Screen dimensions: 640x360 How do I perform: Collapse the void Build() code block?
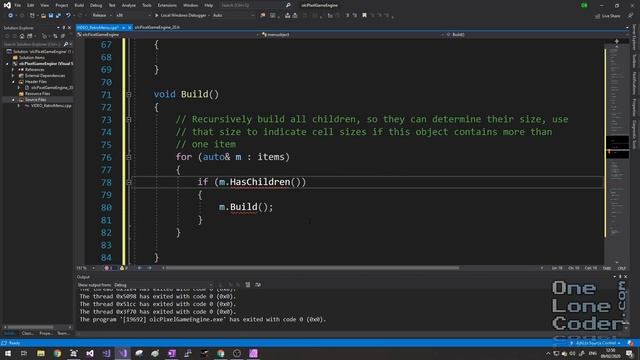[x=129, y=94]
